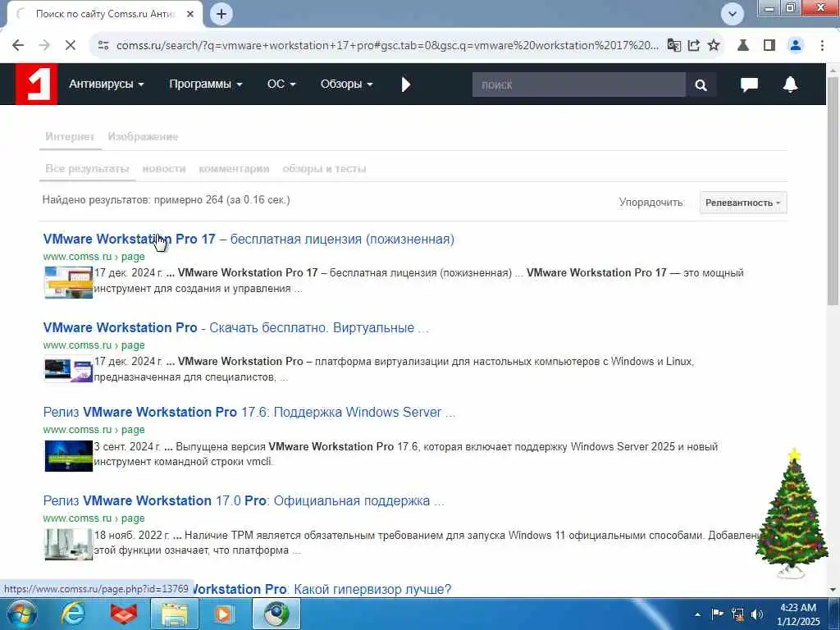This screenshot has height=630, width=840.
Task: Open comments speech bubble icon
Action: [x=749, y=84]
